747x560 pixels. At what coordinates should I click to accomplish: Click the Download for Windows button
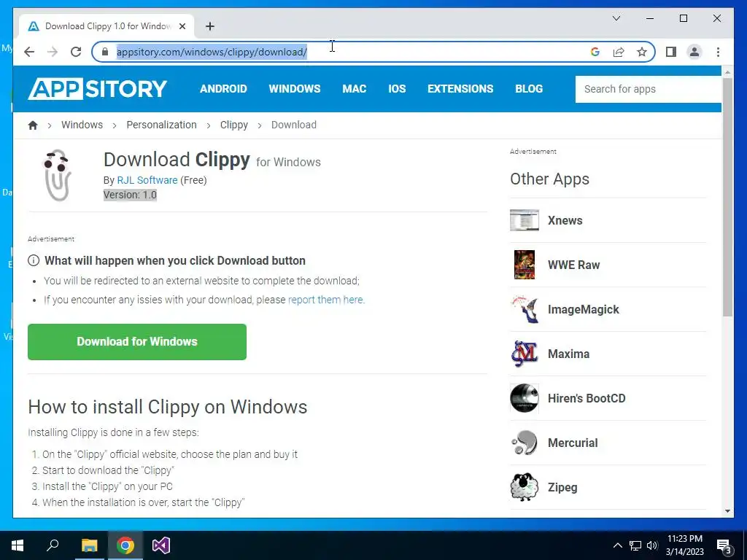point(137,342)
